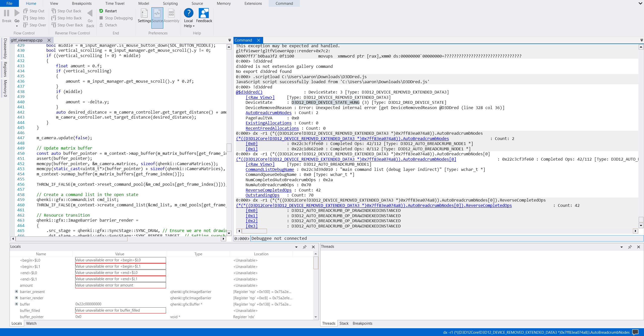Expand the buffer local variable
The image size is (644, 336).
pos(16,304)
